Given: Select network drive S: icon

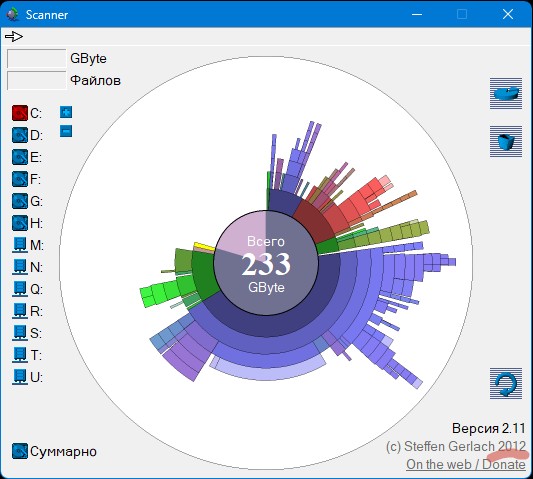Looking at the screenshot, I should coord(20,333).
